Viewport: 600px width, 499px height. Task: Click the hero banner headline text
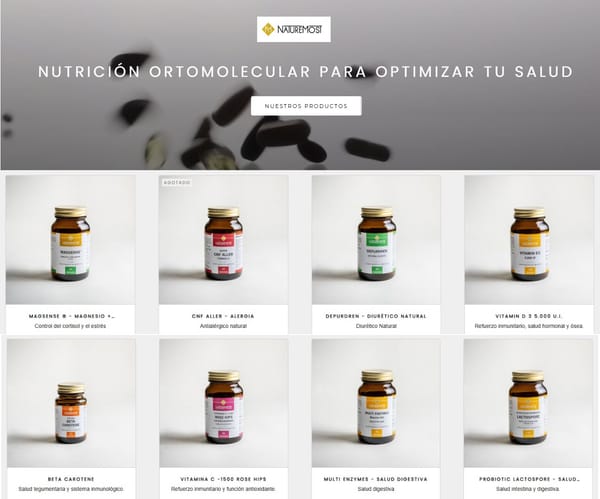[x=306, y=72]
